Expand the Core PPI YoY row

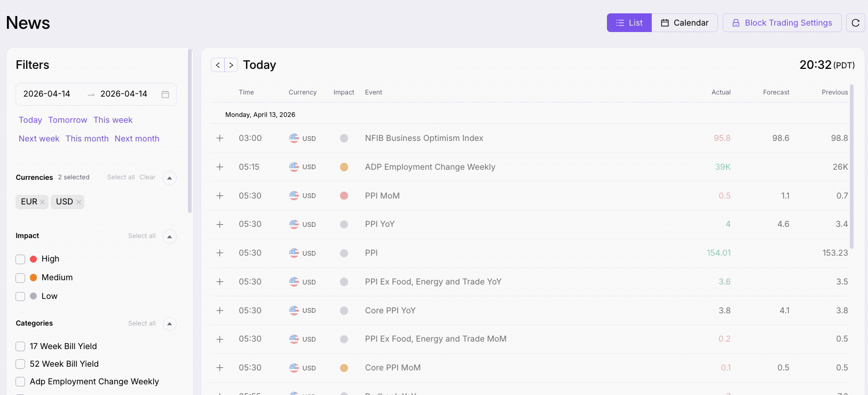[x=220, y=311]
